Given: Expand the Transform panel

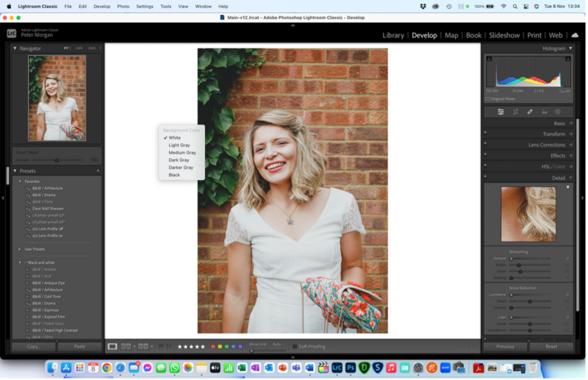Looking at the screenshot, I should click(571, 134).
